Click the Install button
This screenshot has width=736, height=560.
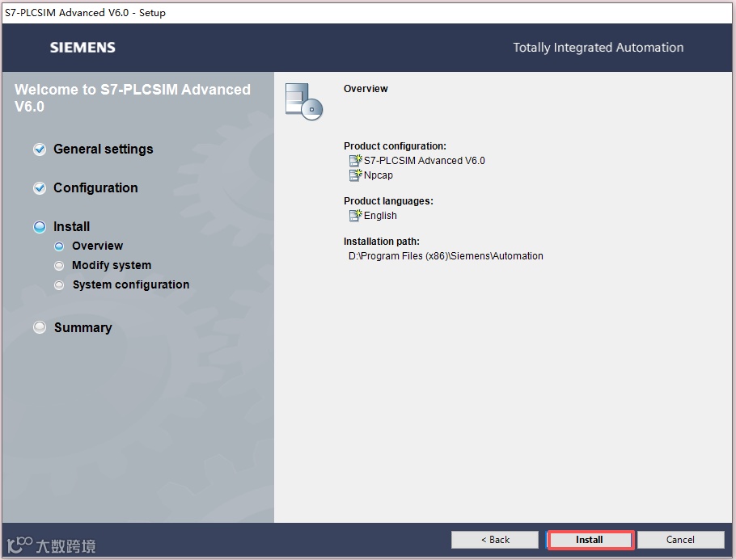coord(590,539)
